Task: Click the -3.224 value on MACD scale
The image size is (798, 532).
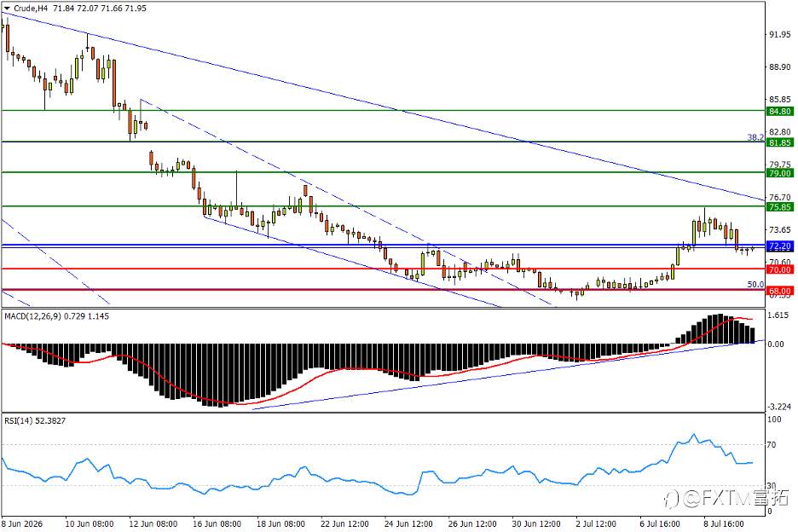Action: pyautogui.click(x=778, y=407)
